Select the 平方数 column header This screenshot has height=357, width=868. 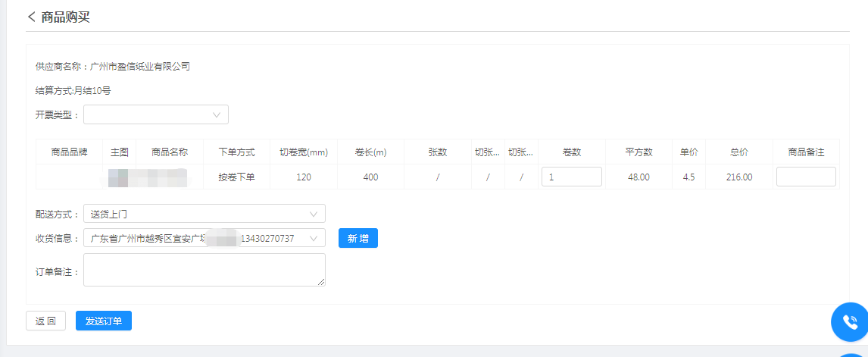[639, 152]
